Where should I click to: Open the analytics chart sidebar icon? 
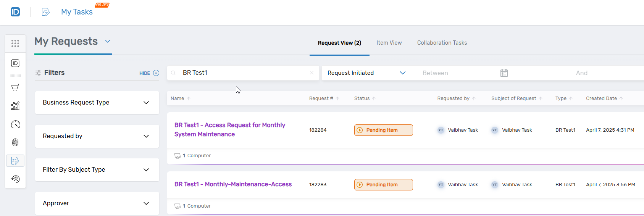[x=15, y=106]
